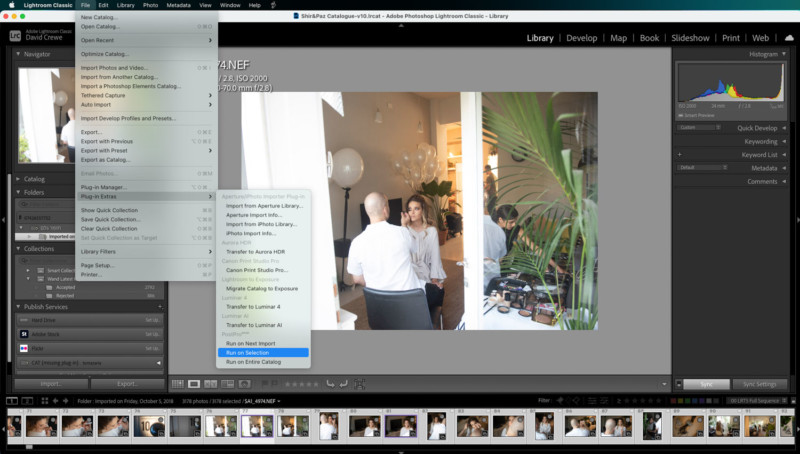The image size is (800, 454).
Task: Collapse the Folders panel
Action: 18,192
